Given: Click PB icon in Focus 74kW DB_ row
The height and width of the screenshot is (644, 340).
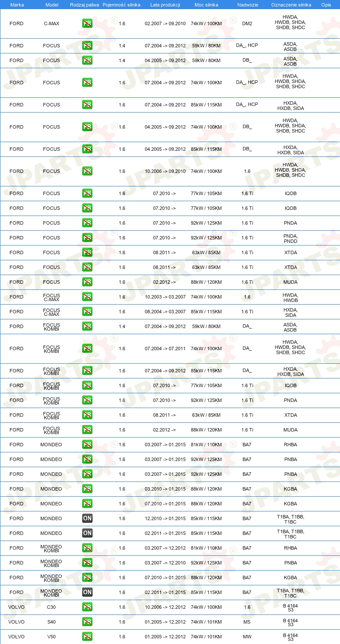Looking at the screenshot, I should tap(87, 127).
